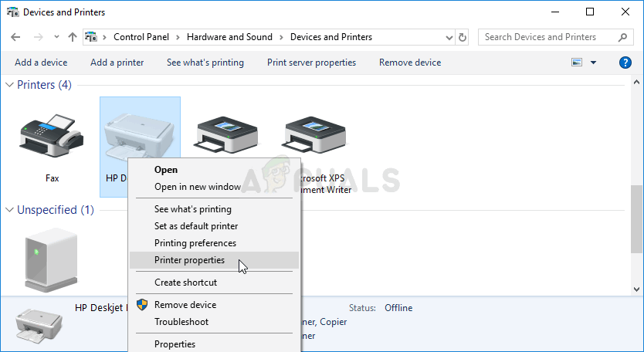
Task: Click the Offline status text
Action: click(398, 308)
